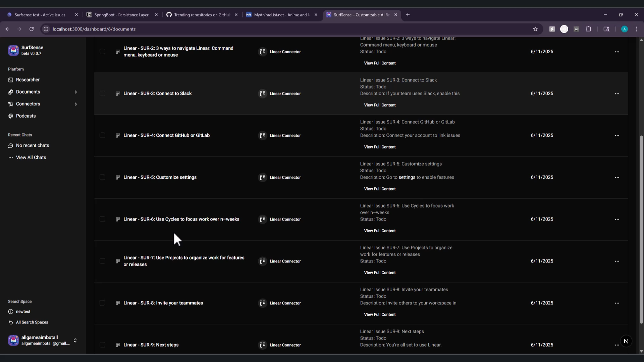Click the SurfSense logo icon in sidebar
This screenshot has height=362, width=644.
[x=13, y=50]
